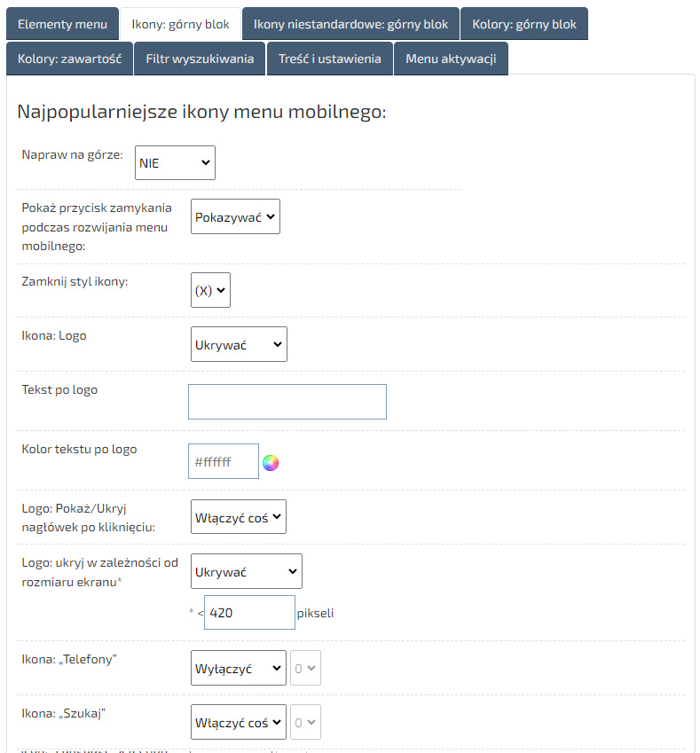
Task: Switch to the Elementy menu tab
Action: 62,24
